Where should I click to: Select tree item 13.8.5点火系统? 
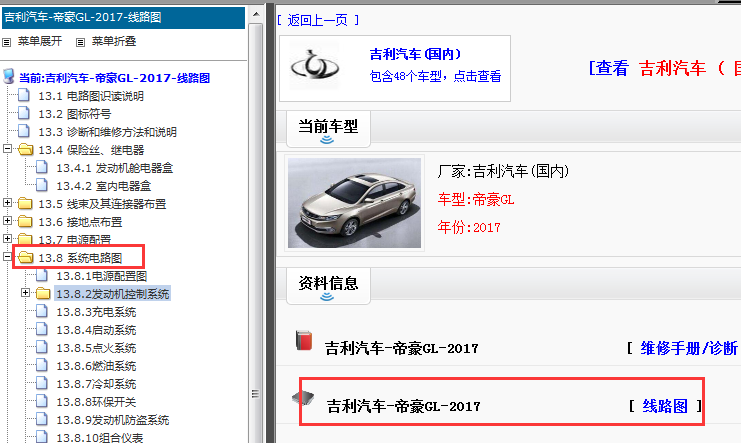pyautogui.click(x=96, y=347)
